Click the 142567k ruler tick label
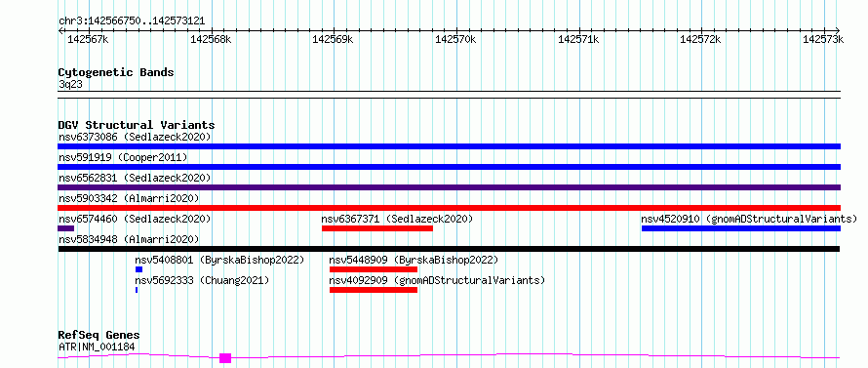This screenshot has height=368, width=868. click(x=88, y=39)
